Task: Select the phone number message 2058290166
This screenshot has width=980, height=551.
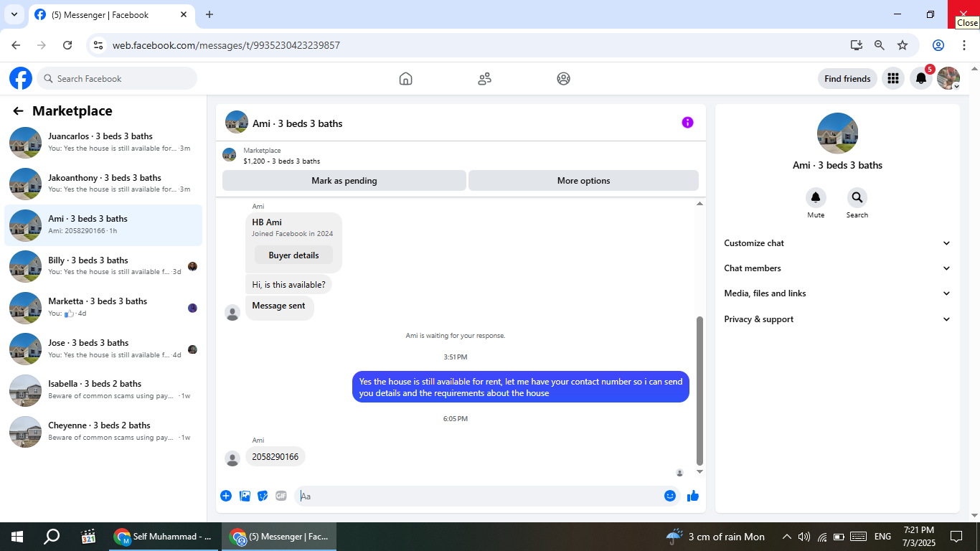Action: pos(275,457)
